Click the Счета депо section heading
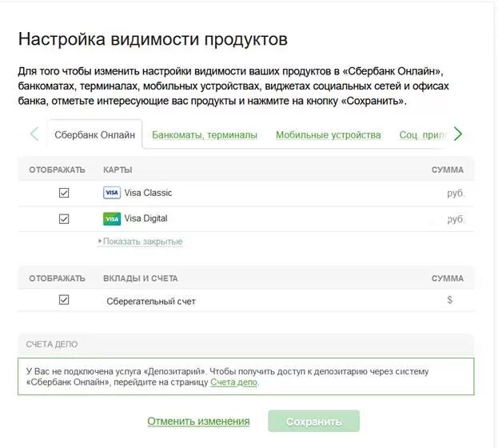This screenshot has height=448, width=498. [52, 344]
